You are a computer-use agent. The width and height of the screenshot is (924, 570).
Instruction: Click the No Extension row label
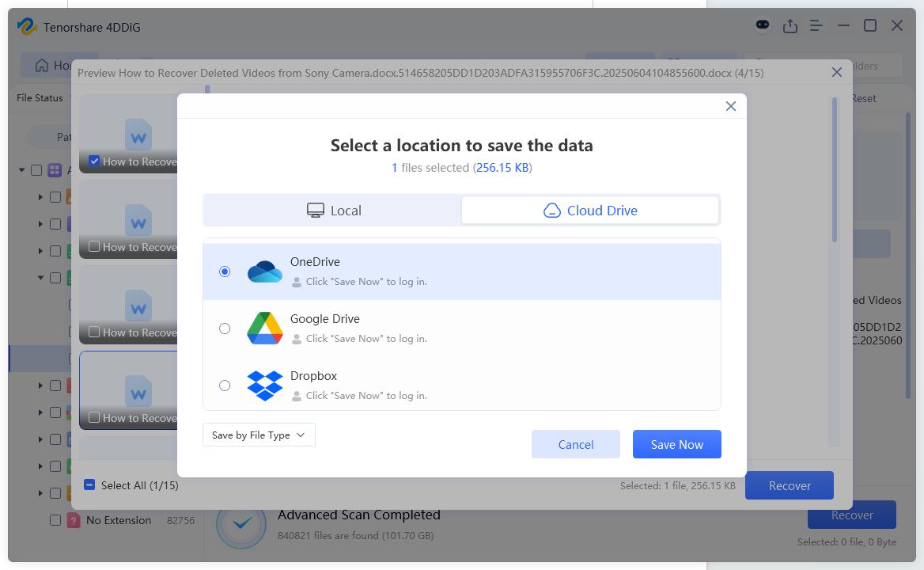click(x=119, y=520)
